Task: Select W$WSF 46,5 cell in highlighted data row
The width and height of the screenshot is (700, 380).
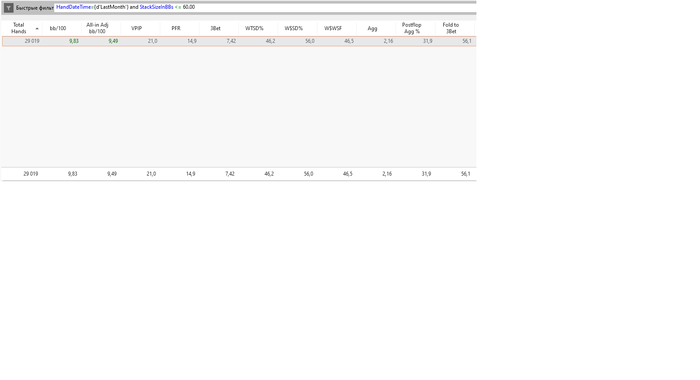Action: [349, 41]
